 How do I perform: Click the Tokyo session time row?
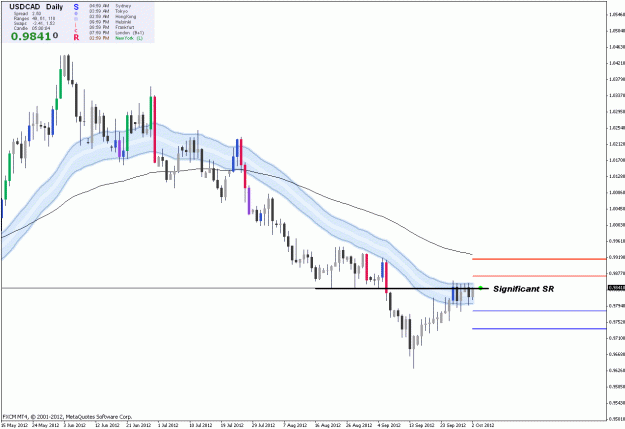[109, 12]
